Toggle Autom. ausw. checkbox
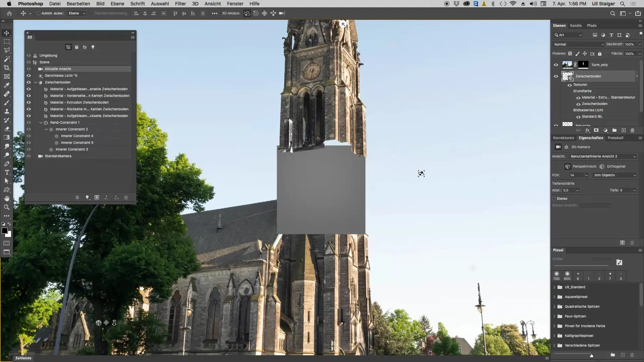 coord(39,13)
